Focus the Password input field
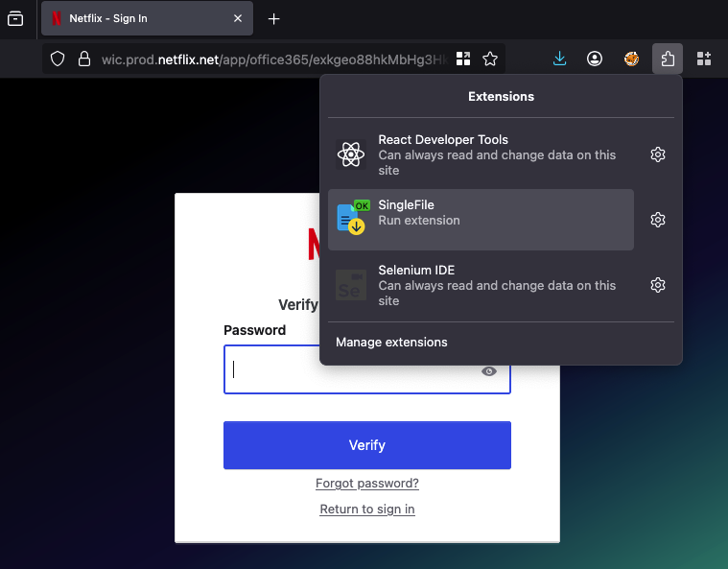Viewport: 728px width, 569px height. 350,370
